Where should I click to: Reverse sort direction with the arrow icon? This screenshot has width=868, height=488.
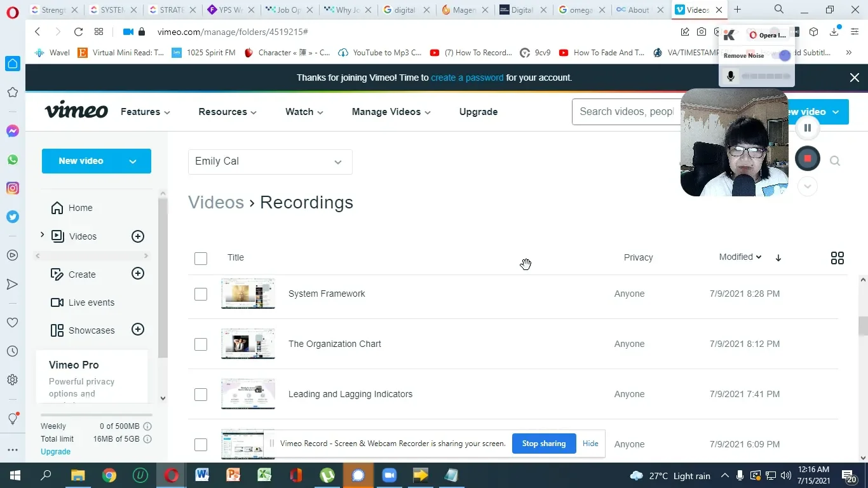coord(778,257)
